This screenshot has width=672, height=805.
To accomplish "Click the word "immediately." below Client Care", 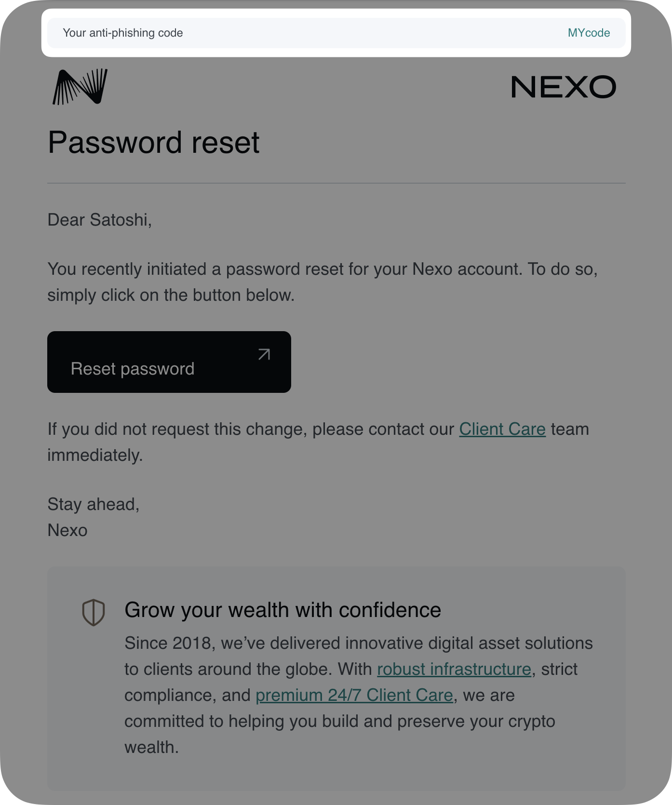I will (x=95, y=455).
